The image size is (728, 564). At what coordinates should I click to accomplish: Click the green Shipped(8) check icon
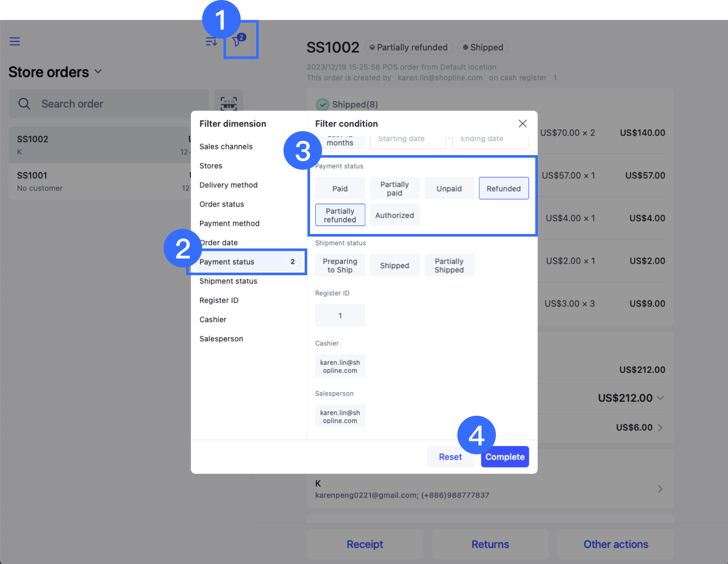coord(322,104)
